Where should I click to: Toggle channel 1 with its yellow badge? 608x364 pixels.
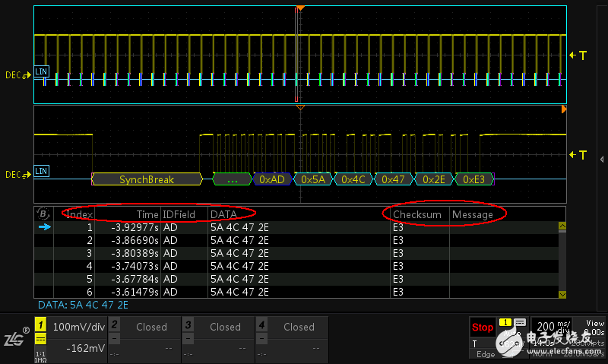41,325
